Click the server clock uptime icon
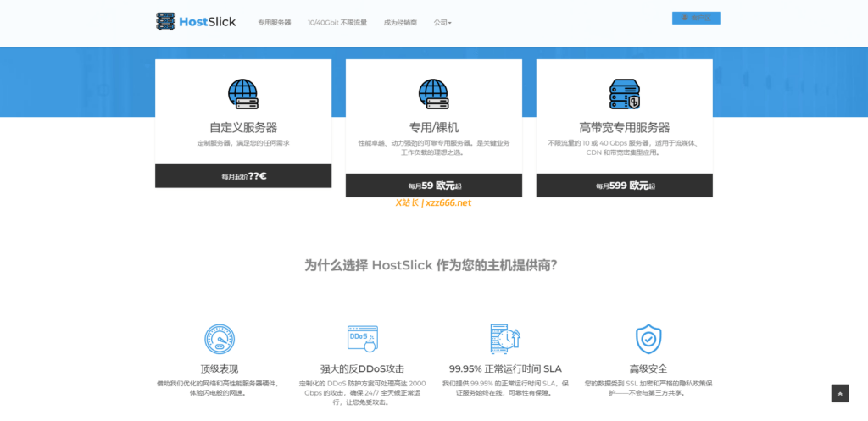Screen dimensions: 868x421 [505, 339]
